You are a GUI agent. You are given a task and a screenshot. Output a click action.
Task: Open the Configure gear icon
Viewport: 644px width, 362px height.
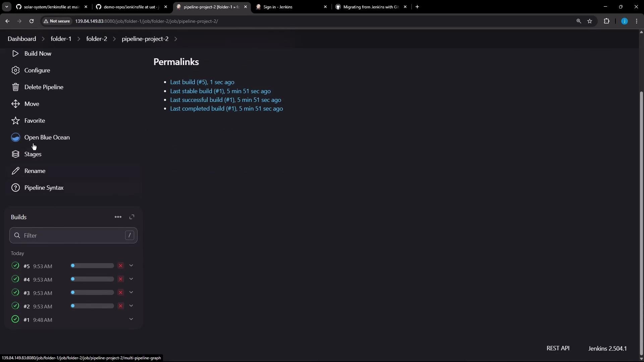coord(15,70)
